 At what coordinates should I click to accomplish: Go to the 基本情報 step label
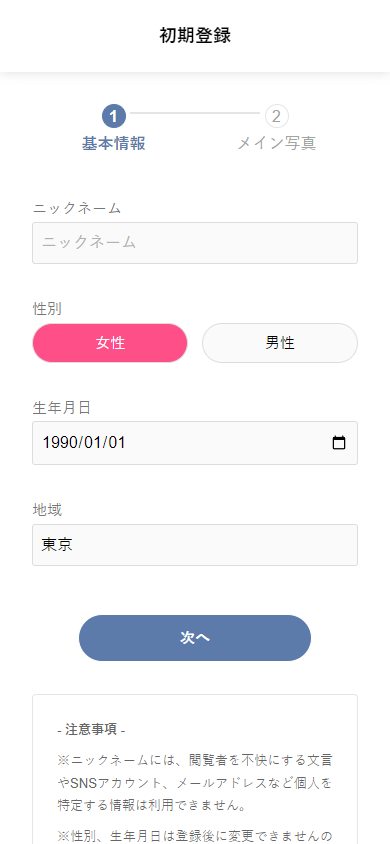pyautogui.click(x=114, y=144)
